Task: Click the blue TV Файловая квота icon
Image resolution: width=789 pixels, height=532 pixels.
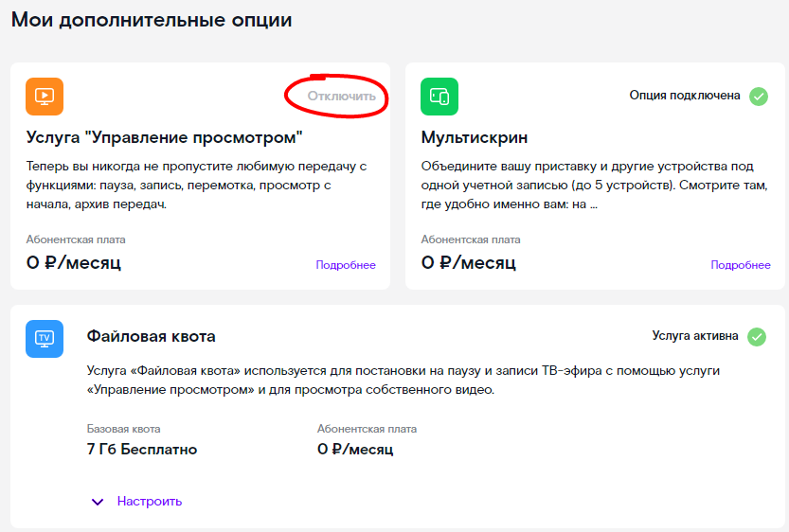Action: [45, 338]
